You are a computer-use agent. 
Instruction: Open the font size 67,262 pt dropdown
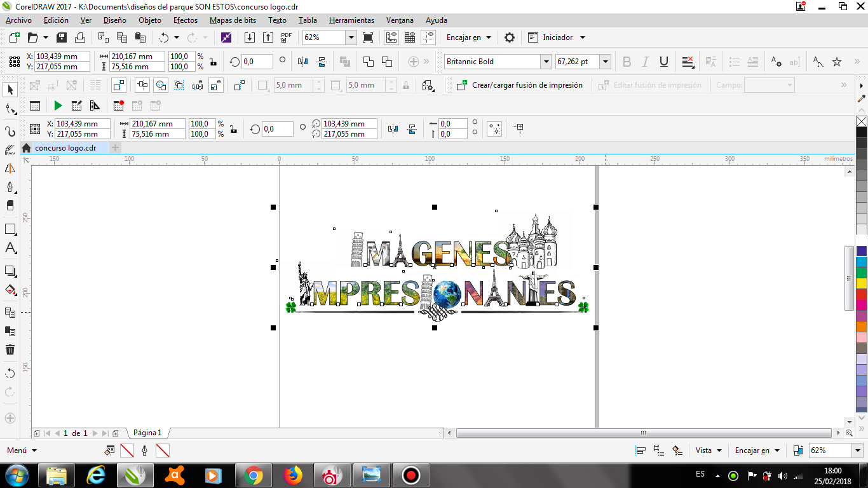click(x=606, y=62)
